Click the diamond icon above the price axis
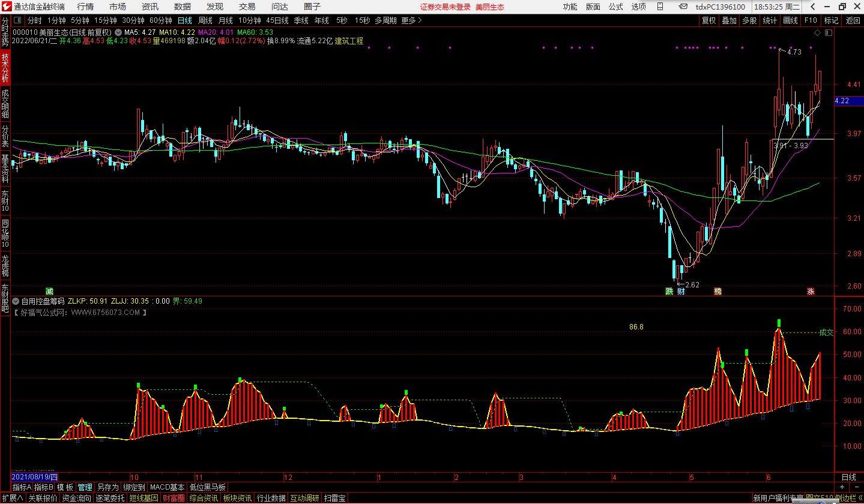This screenshot has height=504, width=864. coord(817,32)
